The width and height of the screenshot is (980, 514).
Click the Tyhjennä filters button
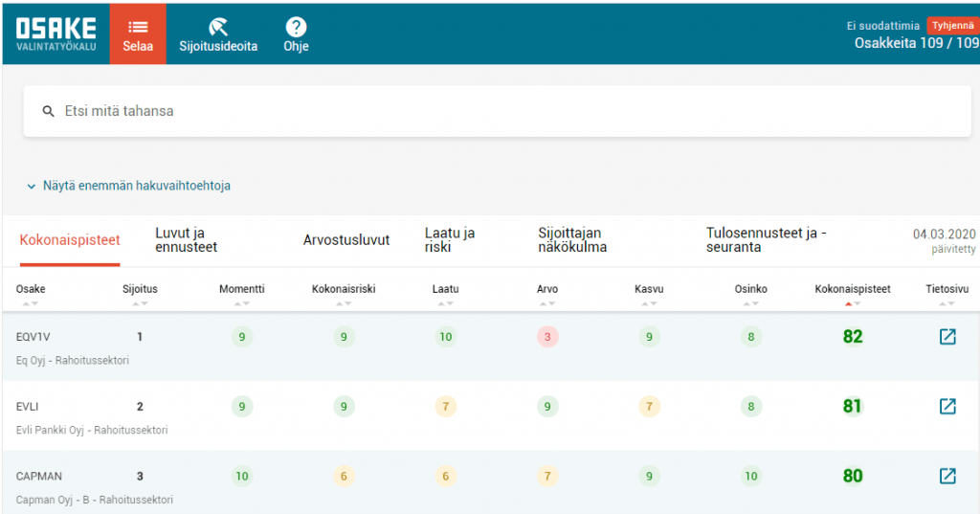(x=952, y=26)
